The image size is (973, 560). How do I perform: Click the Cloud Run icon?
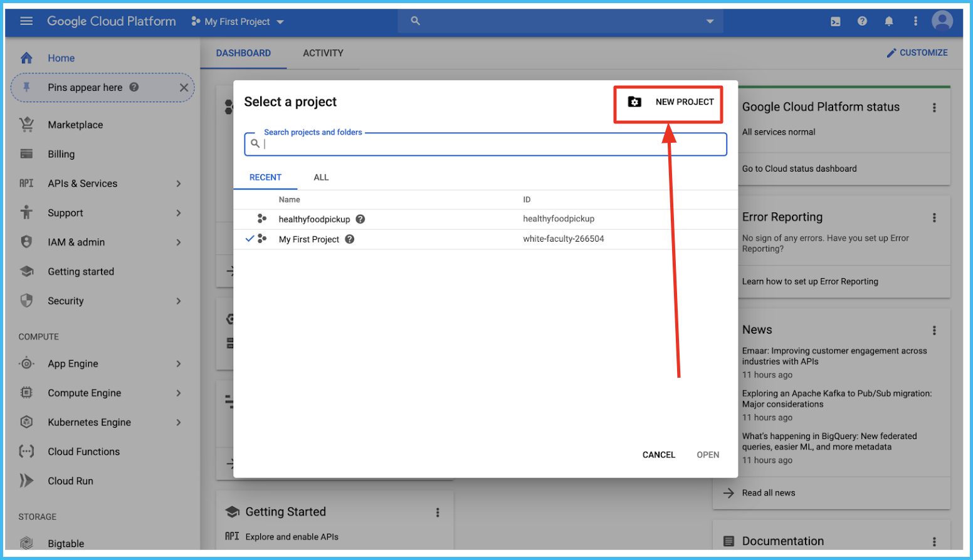pyautogui.click(x=26, y=480)
